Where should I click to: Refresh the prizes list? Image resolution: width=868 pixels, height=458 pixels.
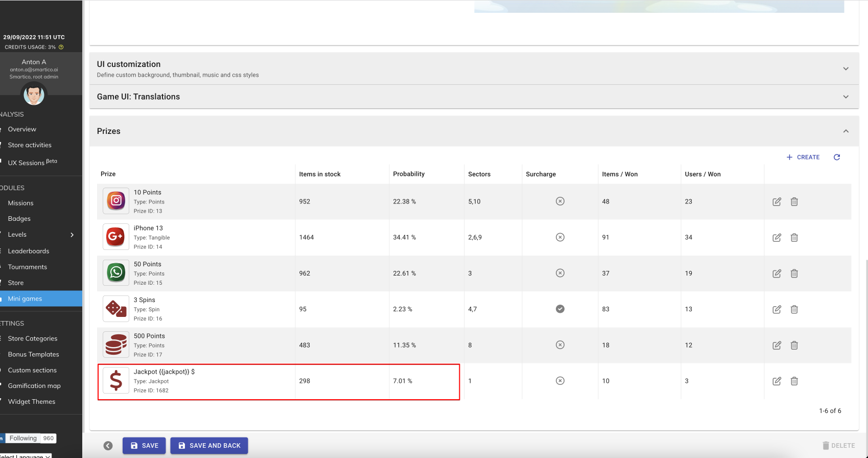[x=836, y=157]
